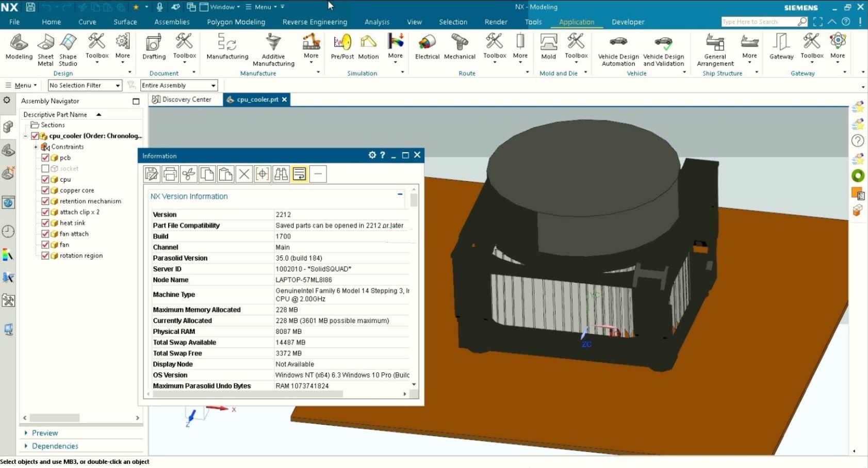Open Shape Studio application

pyautogui.click(x=68, y=51)
